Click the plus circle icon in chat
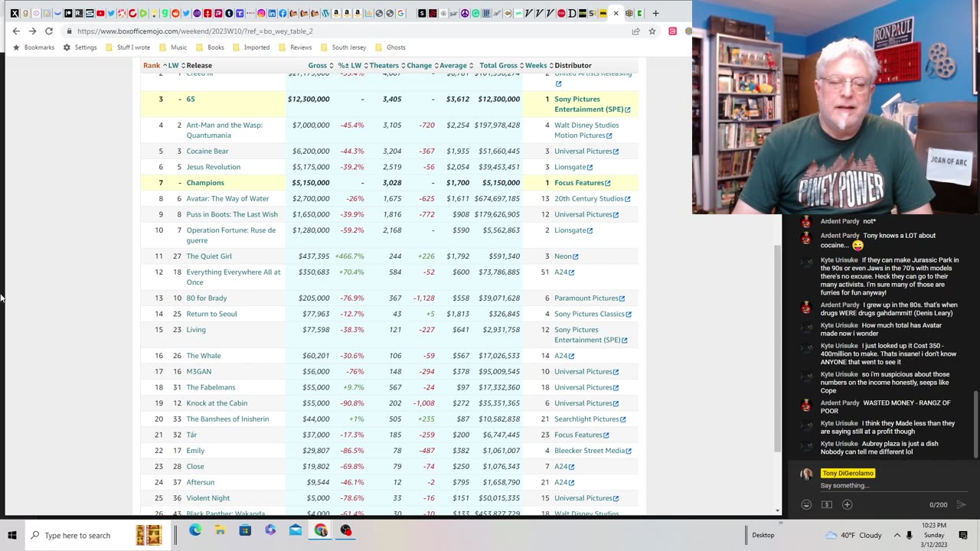Viewport: 980px width, 551px height. point(848,504)
